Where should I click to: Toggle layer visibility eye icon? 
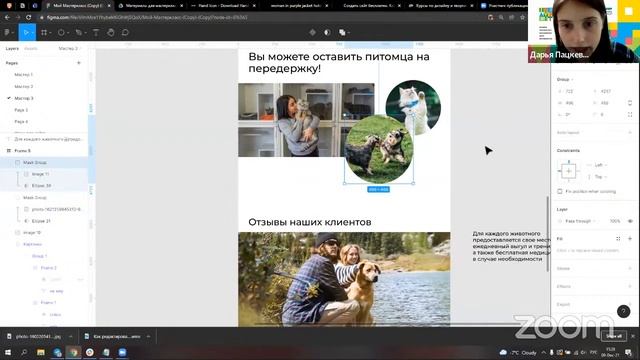630,221
